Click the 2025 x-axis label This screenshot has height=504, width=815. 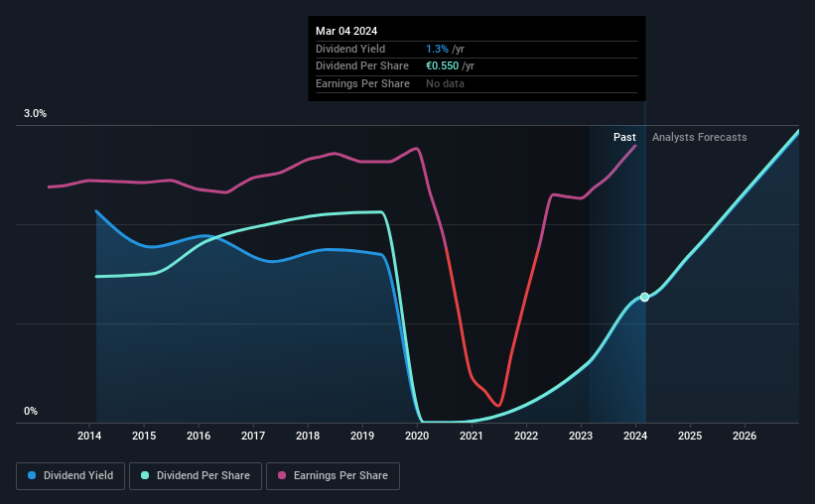[x=690, y=436]
